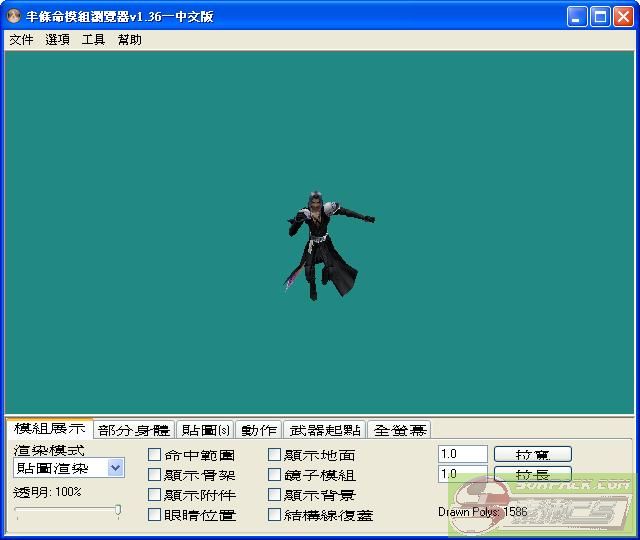Expand the 渲染模式 dropdown

115,468
